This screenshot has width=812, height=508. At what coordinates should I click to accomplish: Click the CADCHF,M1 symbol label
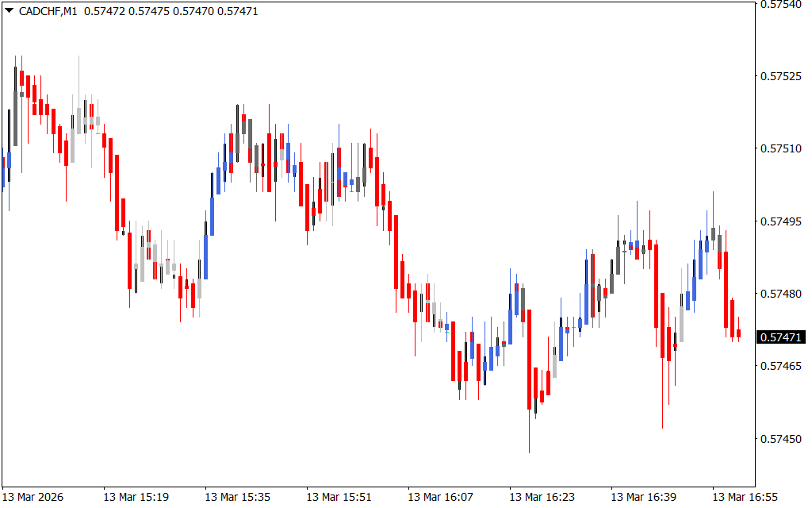pyautogui.click(x=46, y=11)
